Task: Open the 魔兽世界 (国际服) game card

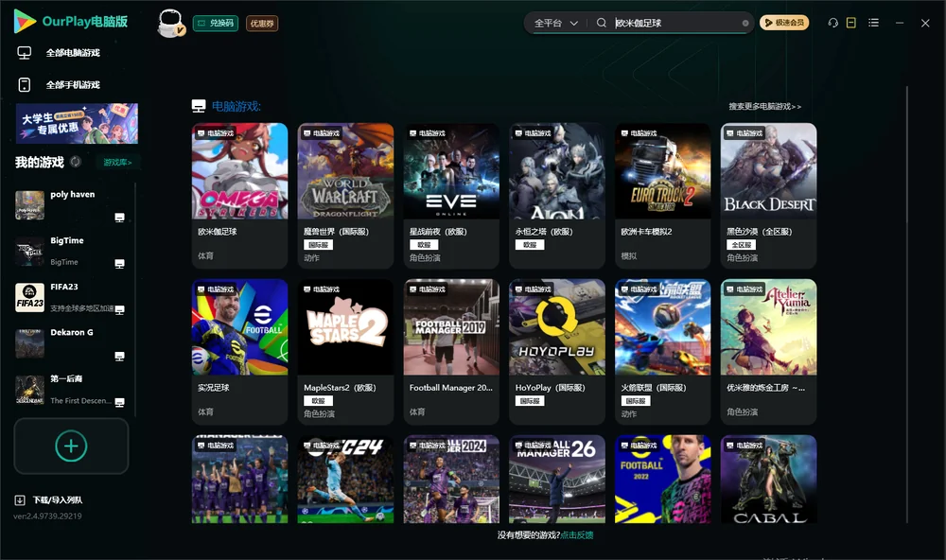Action: (x=345, y=196)
